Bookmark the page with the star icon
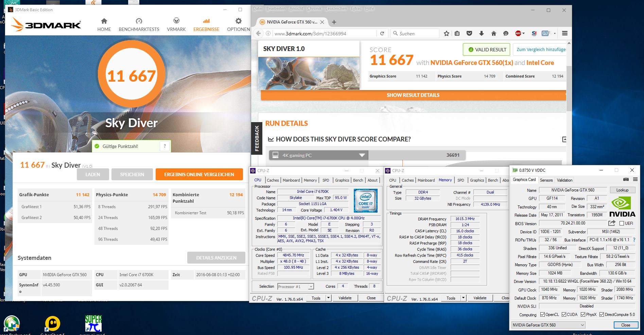Image resolution: width=644 pixels, height=335 pixels. (447, 33)
